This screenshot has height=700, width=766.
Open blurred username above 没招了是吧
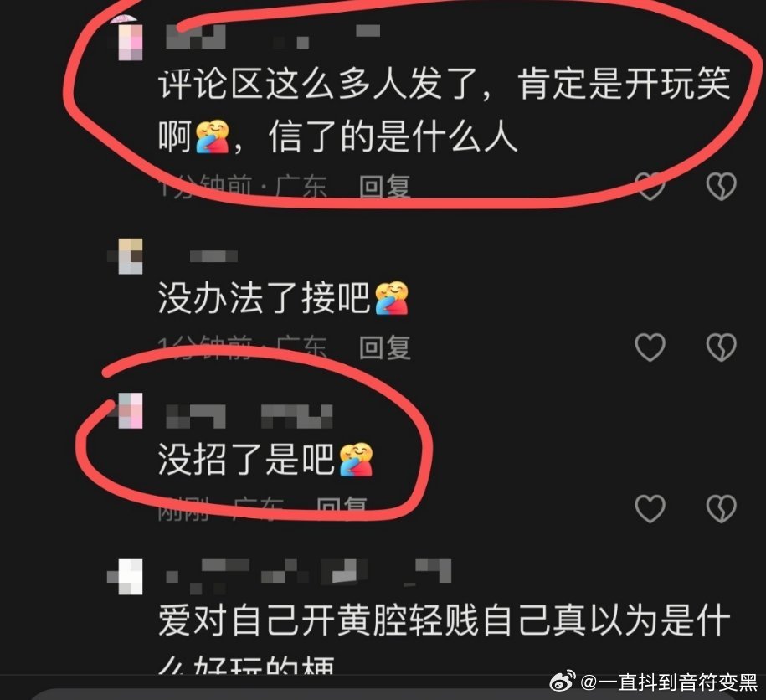click(x=249, y=416)
